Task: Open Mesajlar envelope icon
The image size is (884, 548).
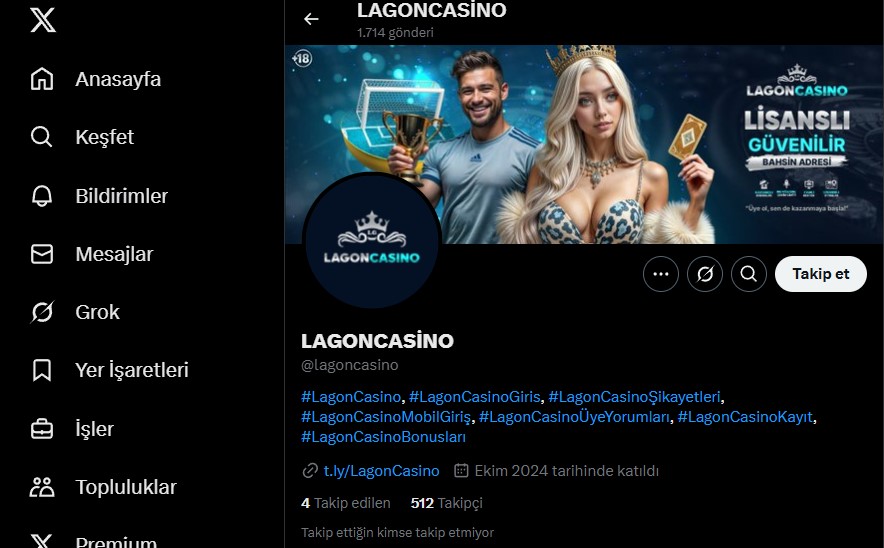Action: pyautogui.click(x=42, y=254)
